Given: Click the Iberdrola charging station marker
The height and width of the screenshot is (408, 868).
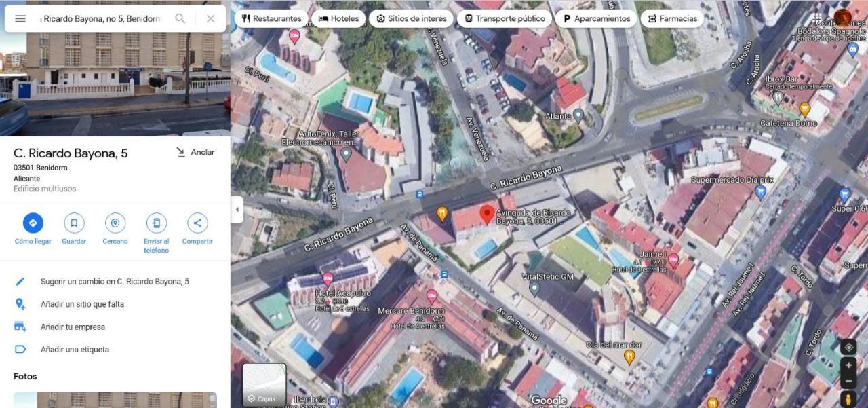Looking at the screenshot, I should pos(333,401).
